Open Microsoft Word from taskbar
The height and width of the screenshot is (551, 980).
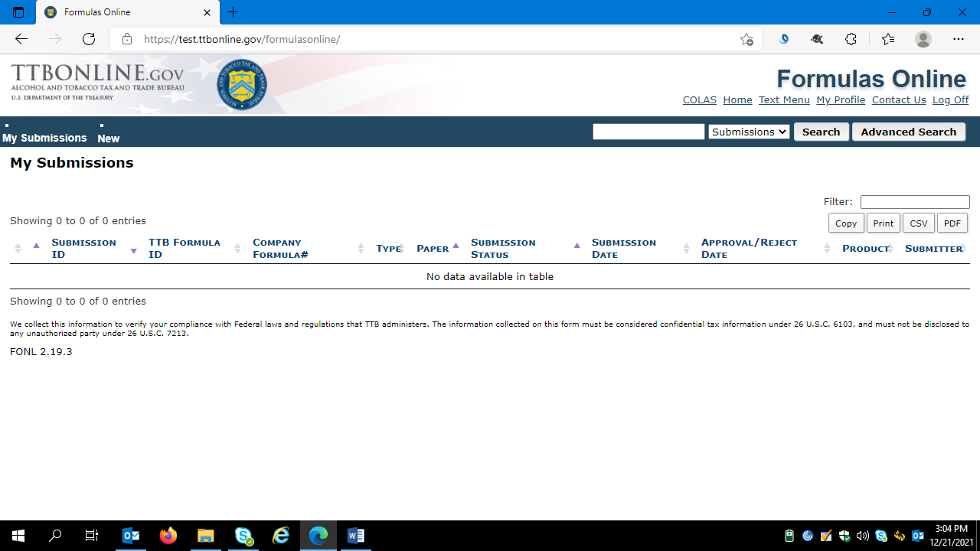[356, 536]
